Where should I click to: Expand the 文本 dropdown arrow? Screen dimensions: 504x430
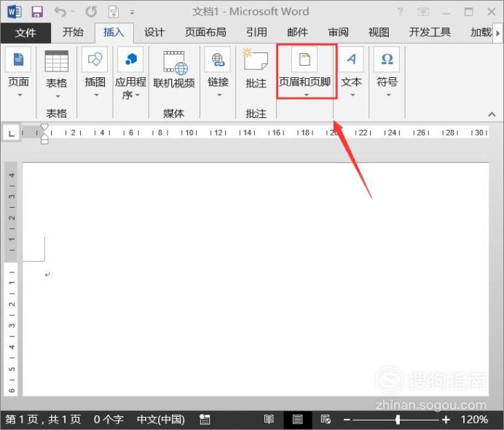coord(353,95)
